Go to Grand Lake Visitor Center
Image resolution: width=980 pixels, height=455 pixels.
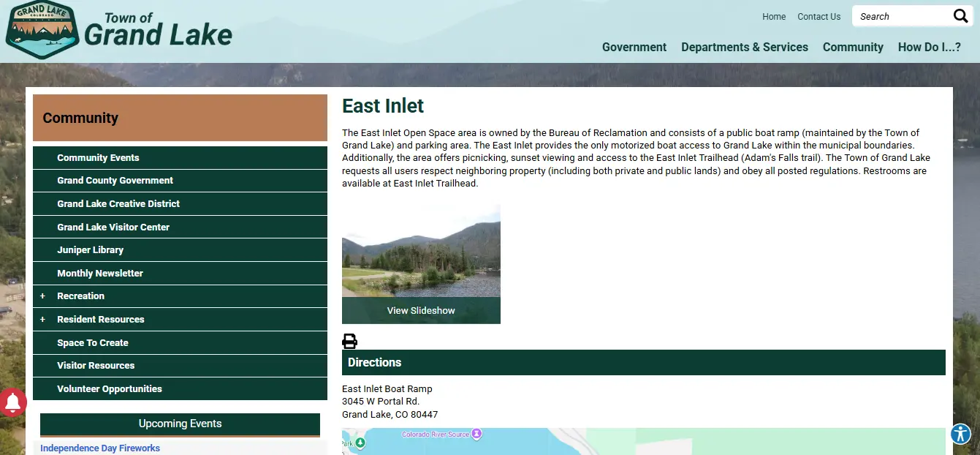pos(180,227)
